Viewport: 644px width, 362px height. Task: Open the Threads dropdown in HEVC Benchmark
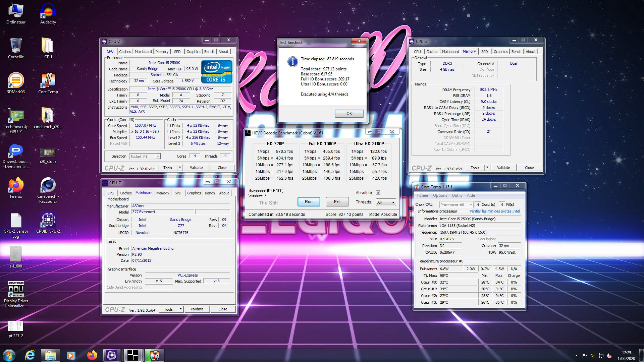tap(386, 202)
